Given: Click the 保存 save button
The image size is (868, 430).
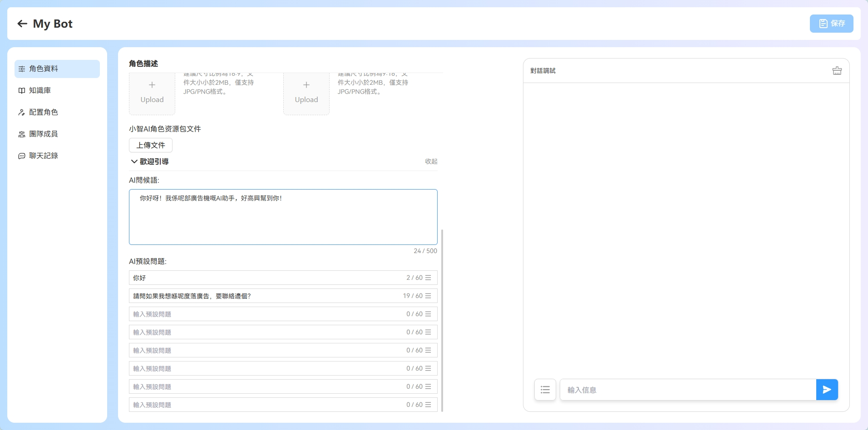Looking at the screenshot, I should (831, 24).
